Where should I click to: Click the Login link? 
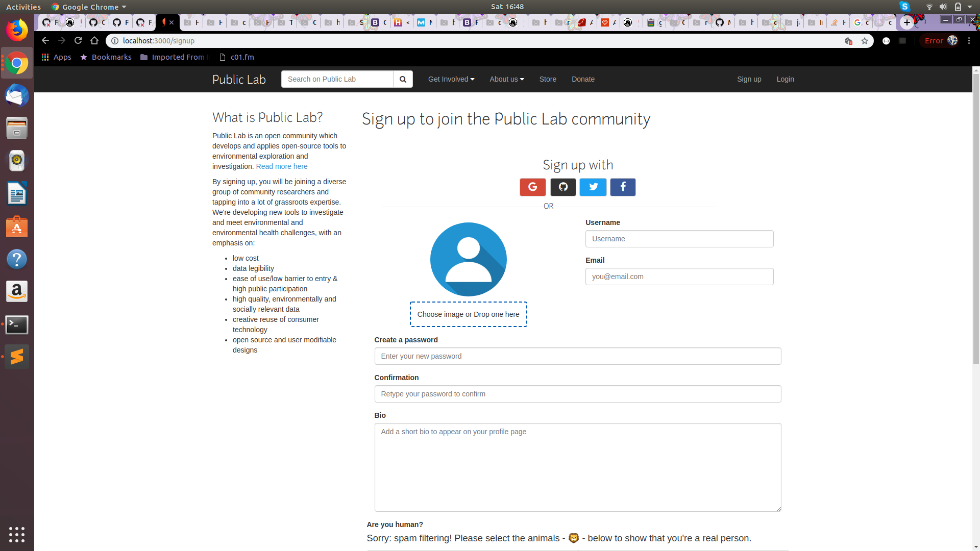tap(785, 79)
